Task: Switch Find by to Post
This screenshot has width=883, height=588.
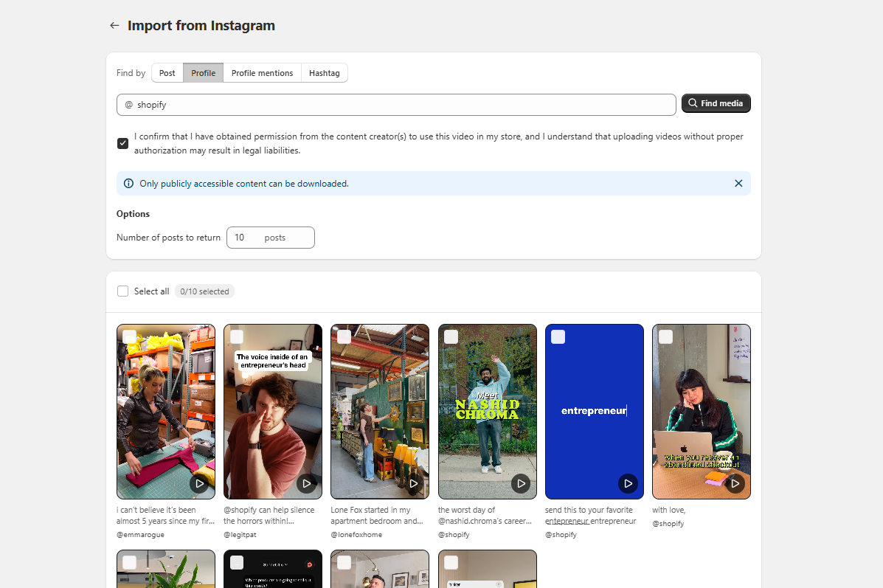Action: pyautogui.click(x=167, y=73)
